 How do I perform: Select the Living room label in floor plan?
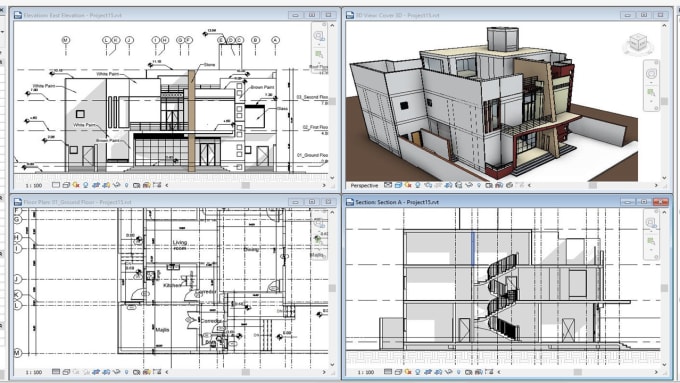180,245
